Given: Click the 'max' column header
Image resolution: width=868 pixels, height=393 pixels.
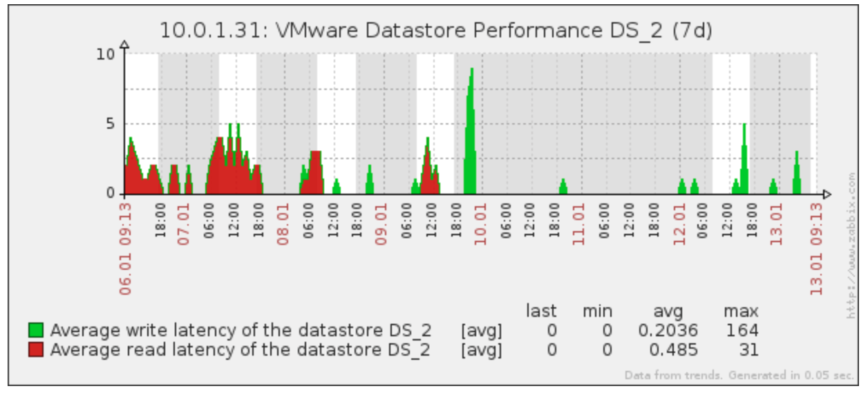Looking at the screenshot, I should pyautogui.click(x=741, y=311).
